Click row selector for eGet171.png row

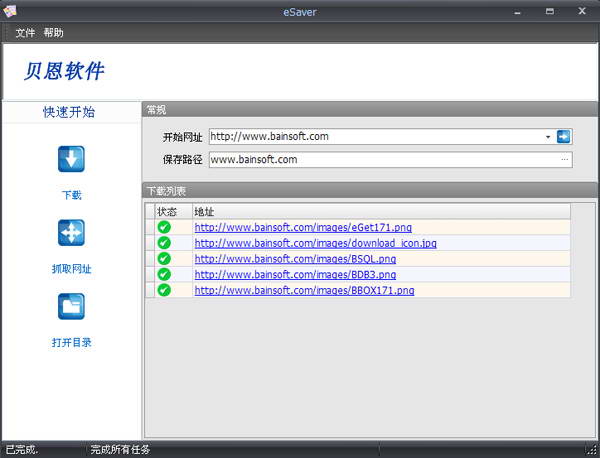150,227
